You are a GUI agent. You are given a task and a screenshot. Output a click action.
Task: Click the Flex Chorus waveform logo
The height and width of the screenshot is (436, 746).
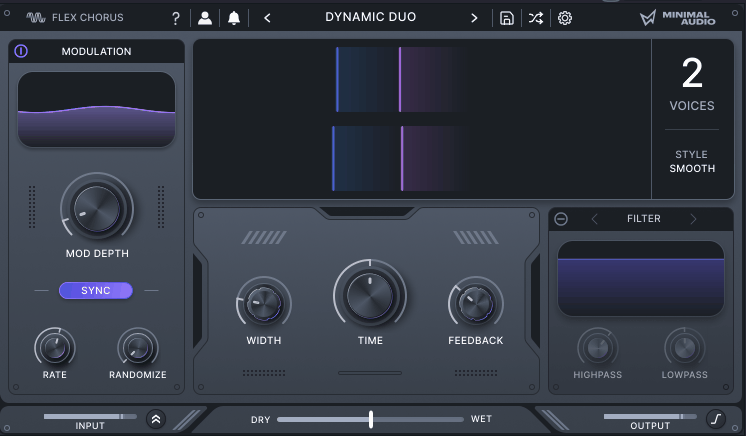pyautogui.click(x=36, y=18)
